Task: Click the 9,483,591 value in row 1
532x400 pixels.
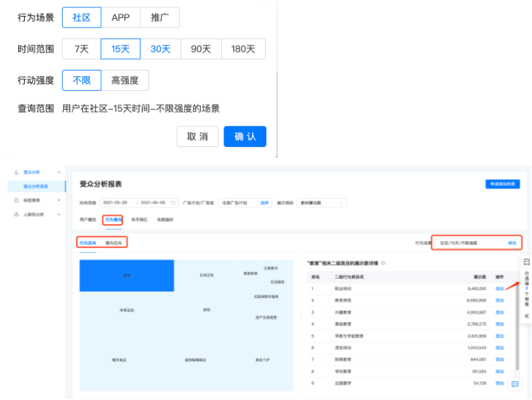Action: point(477,289)
